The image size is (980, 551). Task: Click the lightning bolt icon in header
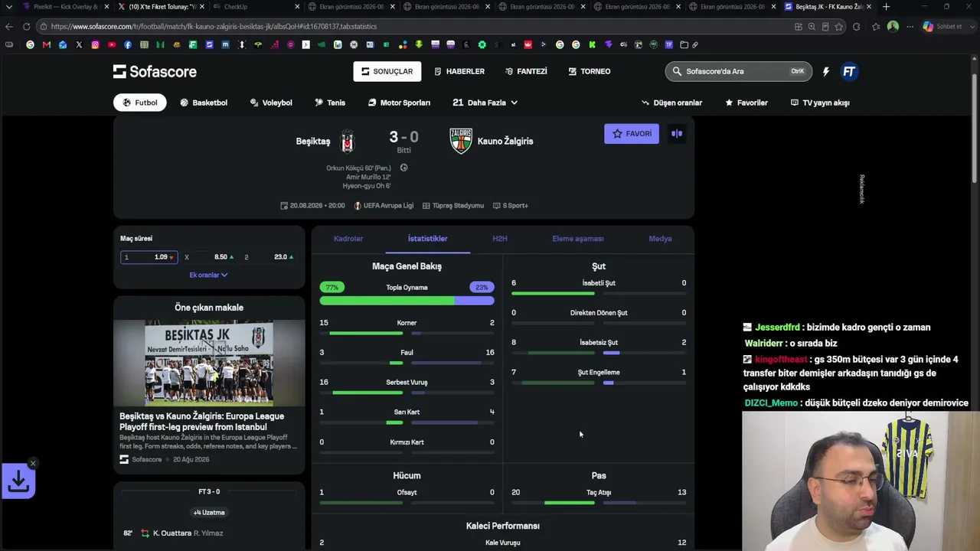pyautogui.click(x=826, y=71)
